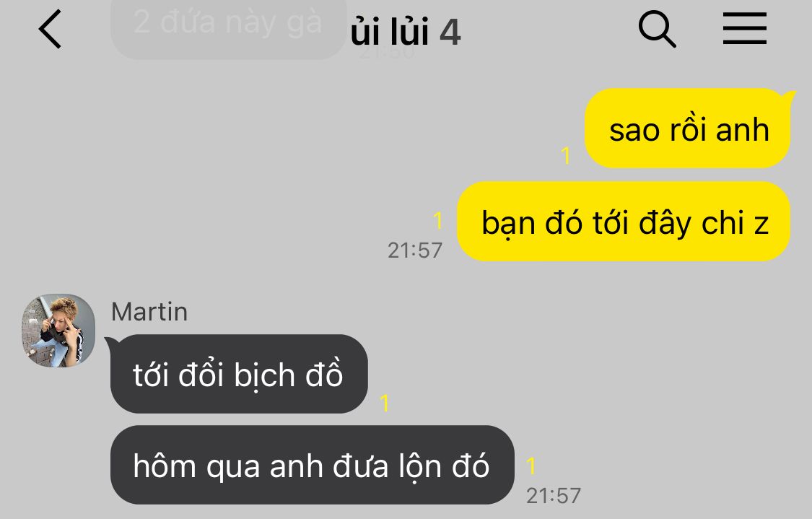This screenshot has width=812, height=519.
Task: Tap the member count 4 in title
Action: pyautogui.click(x=450, y=32)
